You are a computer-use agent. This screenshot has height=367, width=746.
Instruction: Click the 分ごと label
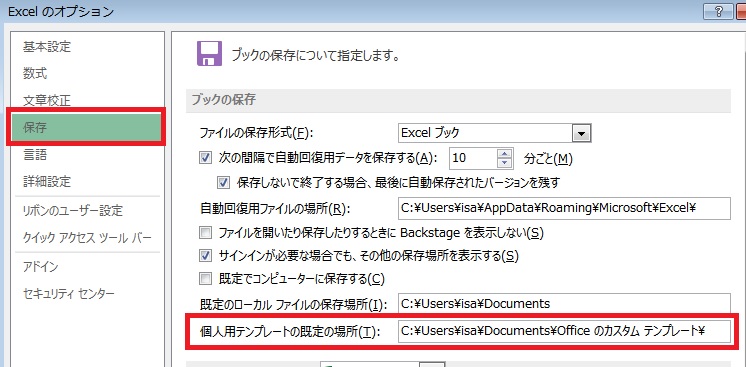coord(547,159)
